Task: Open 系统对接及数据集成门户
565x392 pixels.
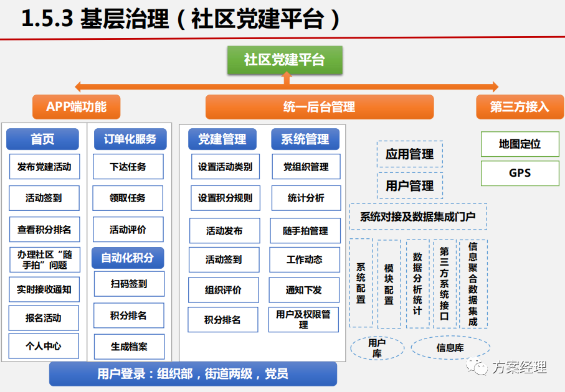Action: click(x=418, y=216)
